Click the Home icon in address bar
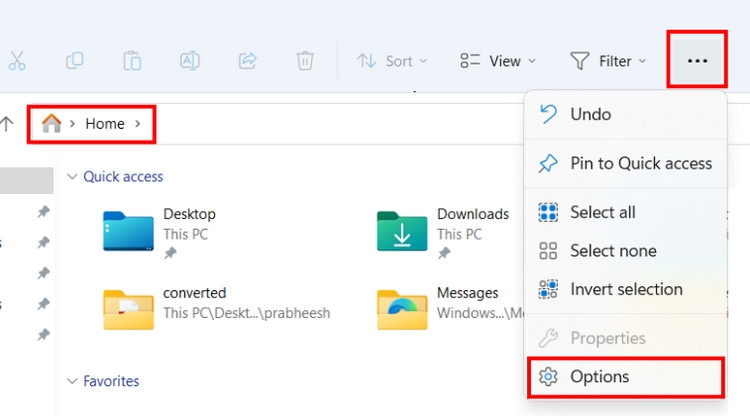This screenshot has height=416, width=750. click(52, 123)
